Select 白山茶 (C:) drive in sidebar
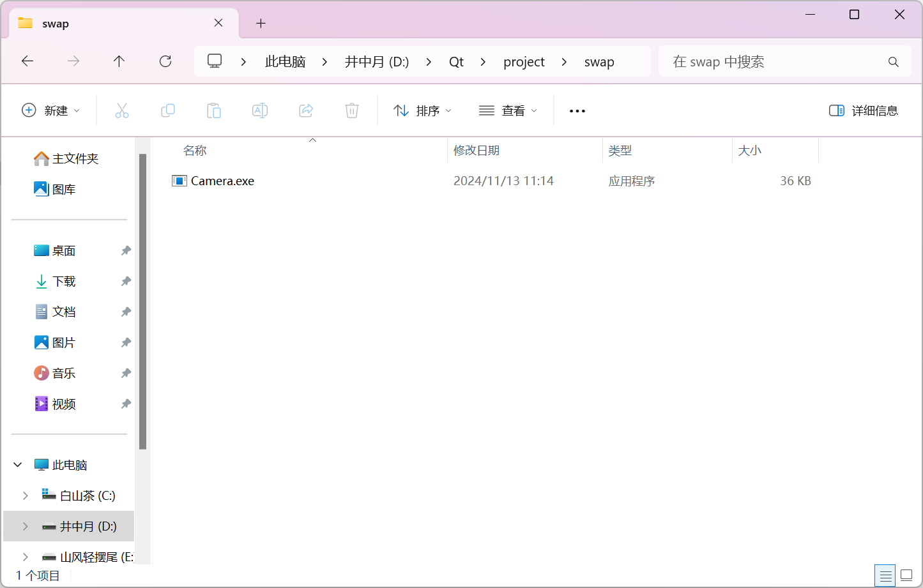The image size is (923, 588). click(79, 495)
